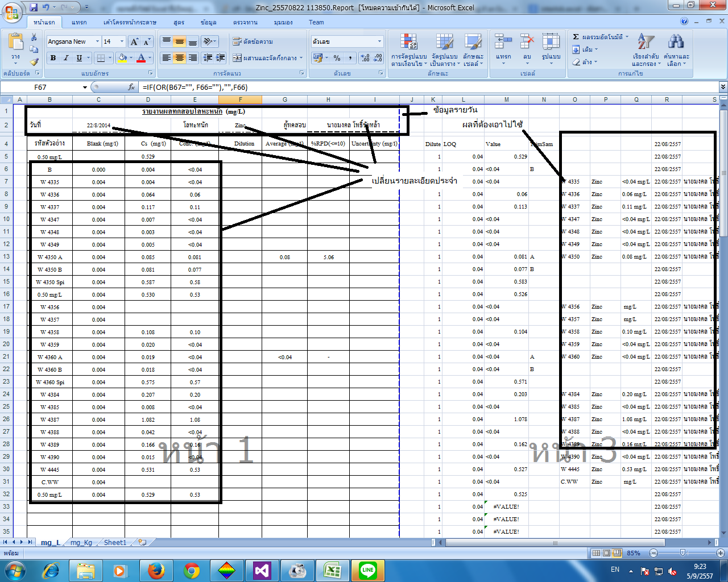The image size is (728, 582).
Task: Launch Google Chrome from the taskbar
Action: tap(192, 570)
